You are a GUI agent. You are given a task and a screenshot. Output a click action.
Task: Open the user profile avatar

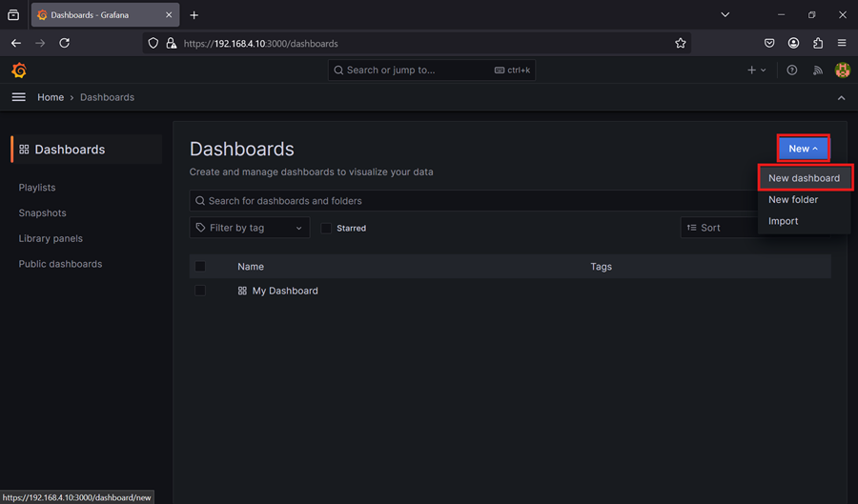pyautogui.click(x=842, y=70)
